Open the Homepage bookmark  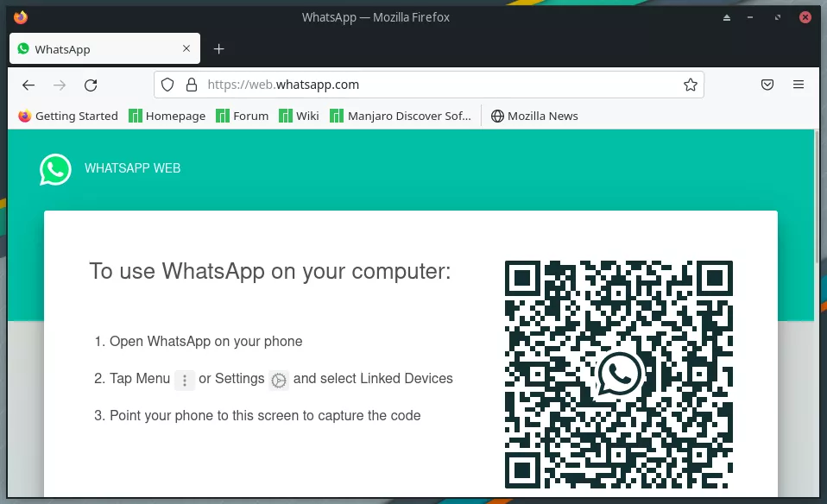pos(167,116)
